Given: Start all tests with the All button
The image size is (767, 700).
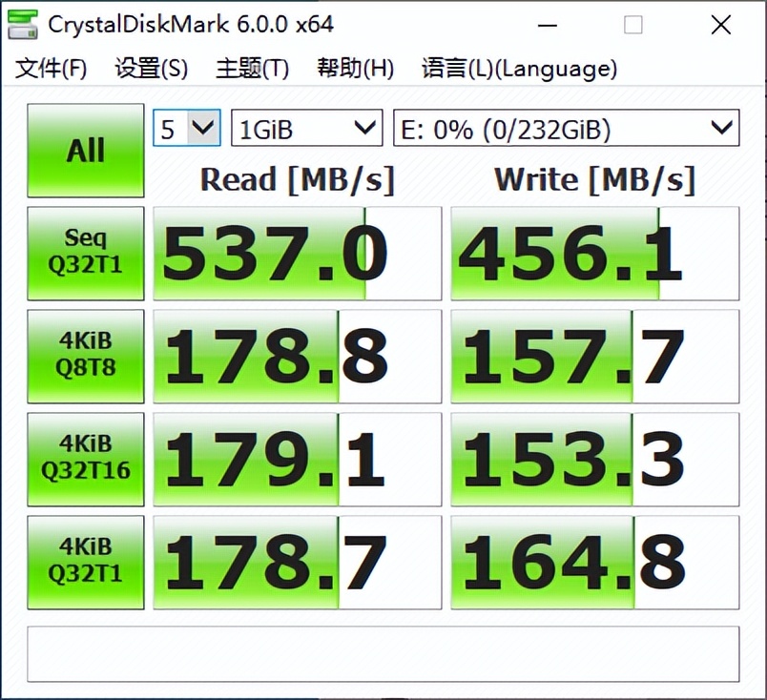Looking at the screenshot, I should coord(85,150).
